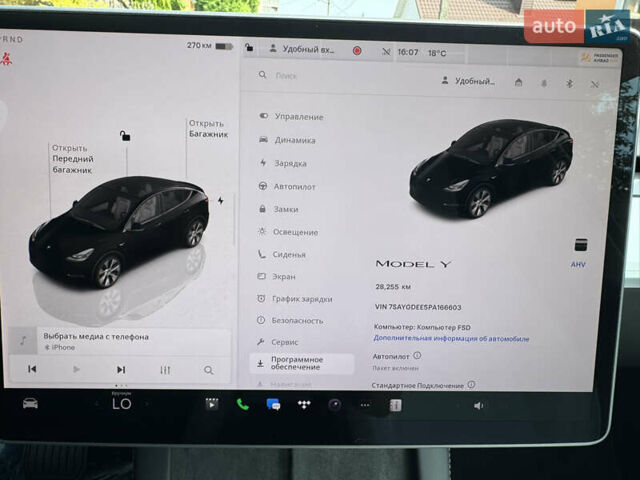Tap the LO temperature setting
This screenshot has height=480, width=640.
tap(122, 403)
